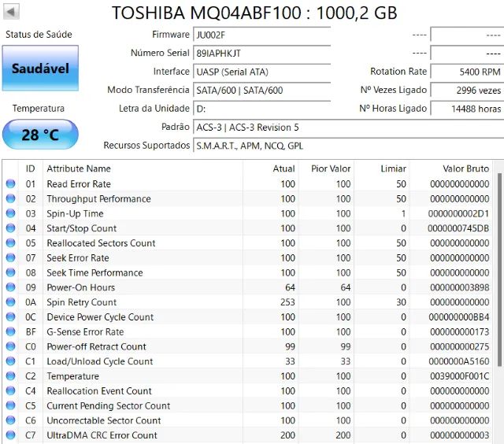The height and width of the screenshot is (444, 504).
Task: Click the status icon for Device Power Cycle Count
Action: pos(10,316)
